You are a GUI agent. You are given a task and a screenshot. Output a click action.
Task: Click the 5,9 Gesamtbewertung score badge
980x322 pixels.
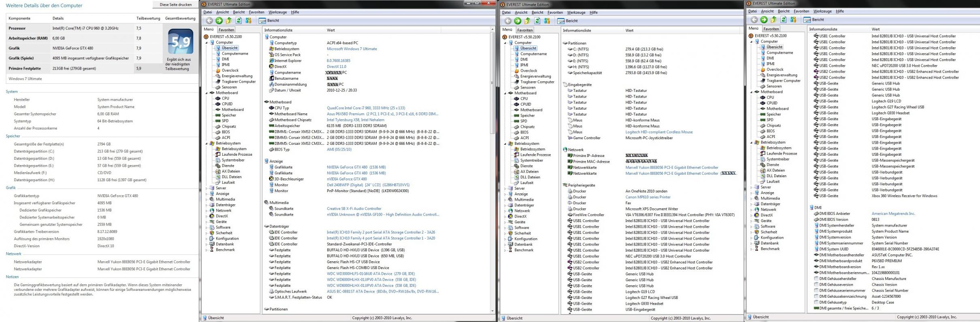(180, 42)
